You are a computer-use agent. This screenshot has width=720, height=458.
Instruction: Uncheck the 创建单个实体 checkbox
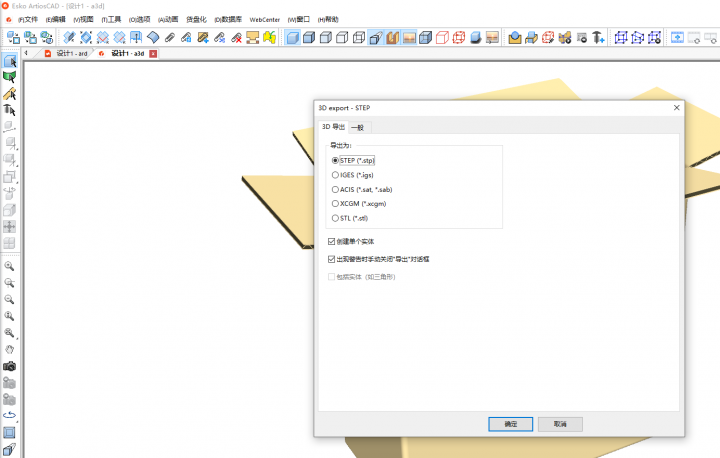(x=332, y=241)
